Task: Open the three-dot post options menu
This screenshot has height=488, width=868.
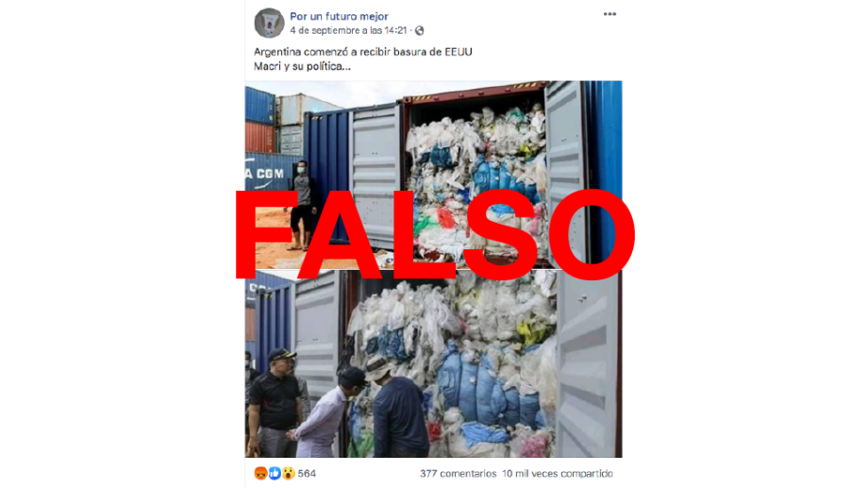Action: (x=609, y=14)
